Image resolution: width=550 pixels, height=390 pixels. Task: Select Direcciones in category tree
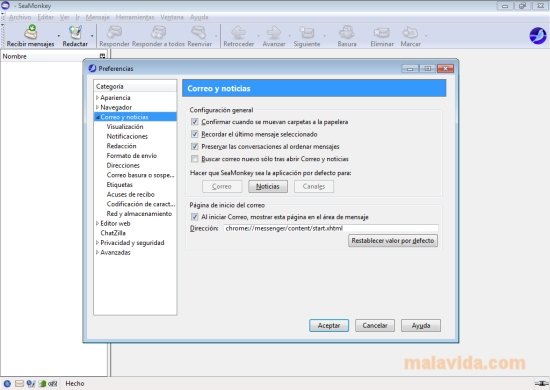(x=123, y=165)
